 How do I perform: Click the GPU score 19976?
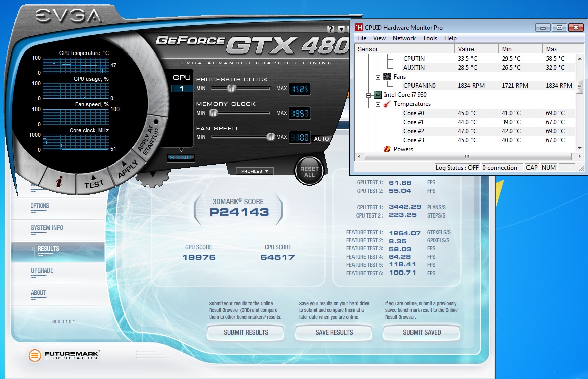[x=199, y=257]
